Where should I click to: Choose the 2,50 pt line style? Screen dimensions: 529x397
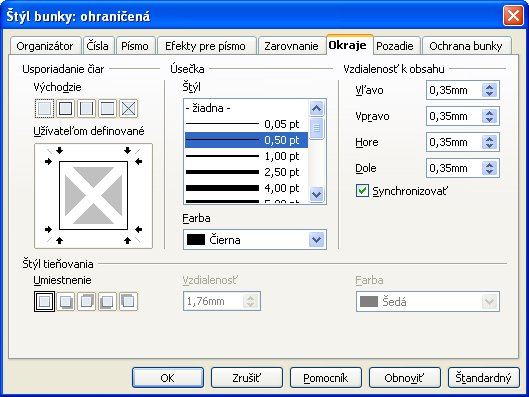coord(246,172)
